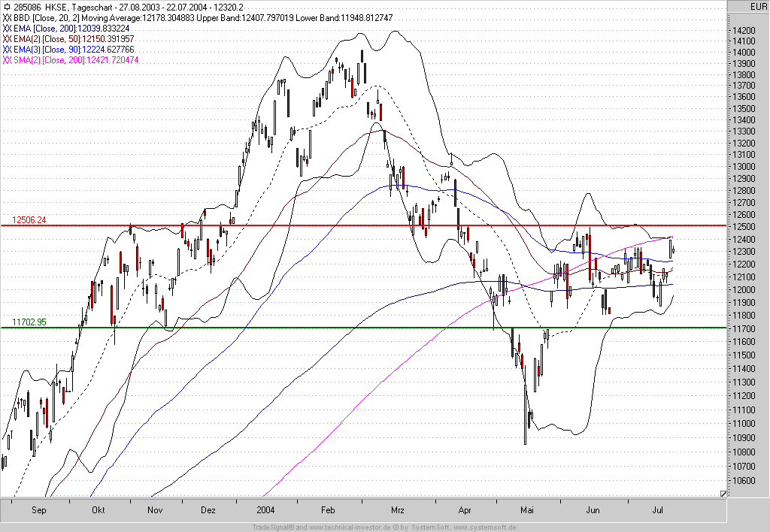Click the XX marker beside SMA(2) legend
The height and width of the screenshot is (532, 770).
click(7, 60)
